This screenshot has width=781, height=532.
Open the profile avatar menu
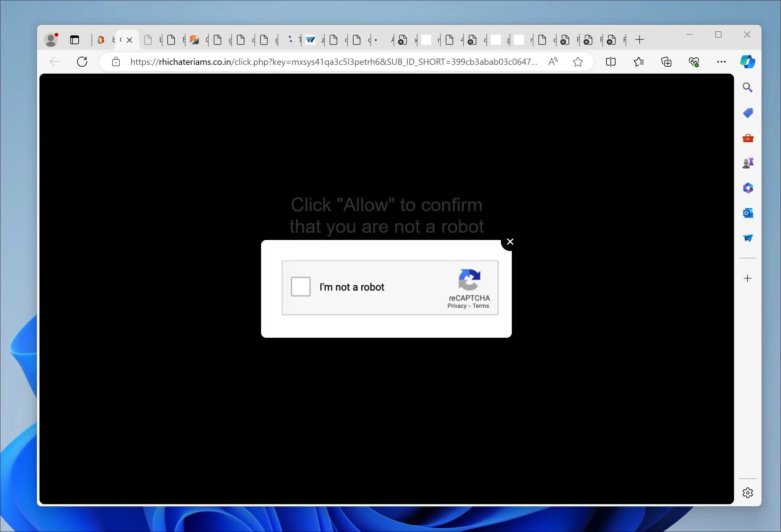click(x=51, y=40)
